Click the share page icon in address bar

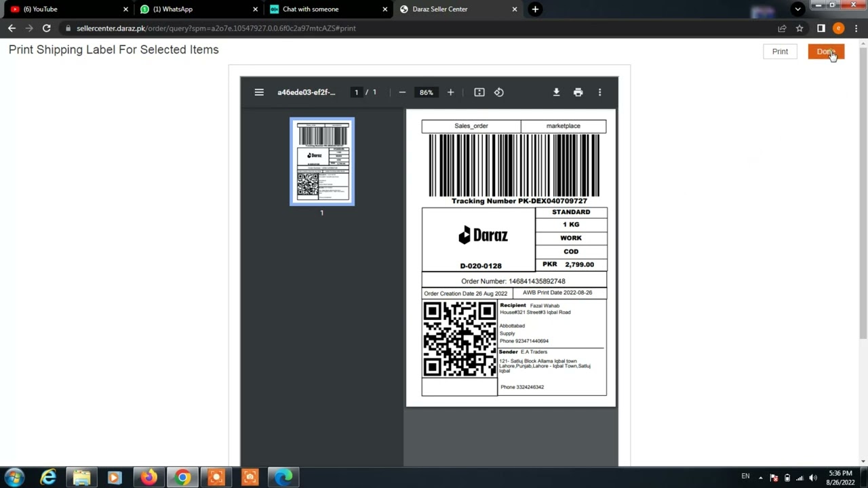(782, 28)
